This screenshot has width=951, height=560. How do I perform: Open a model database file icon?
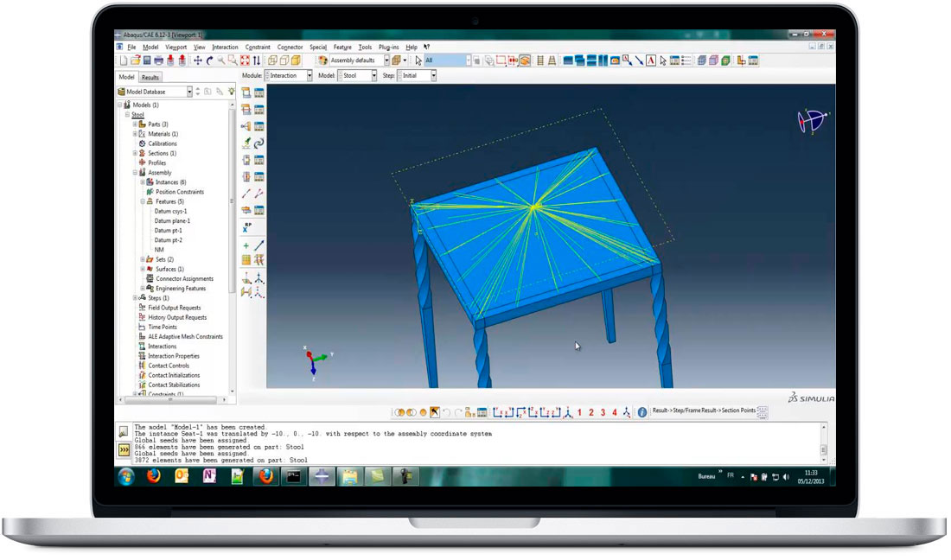click(135, 60)
